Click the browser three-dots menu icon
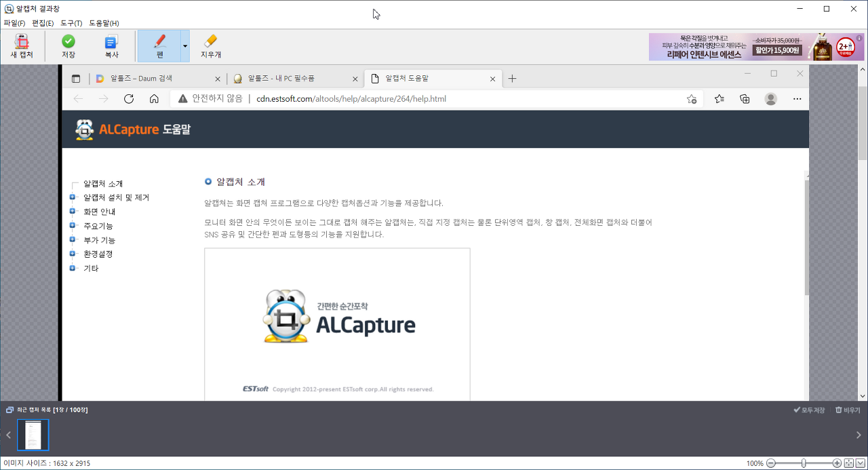This screenshot has width=868, height=470. tap(797, 99)
